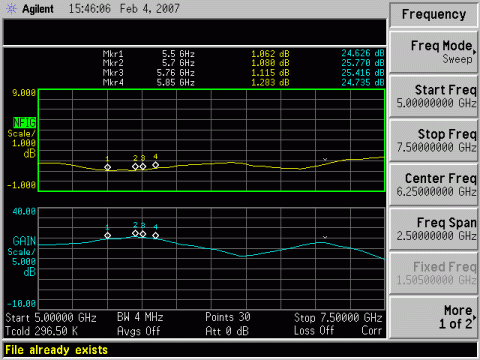Click the Start Freq softkey

(x=434, y=96)
